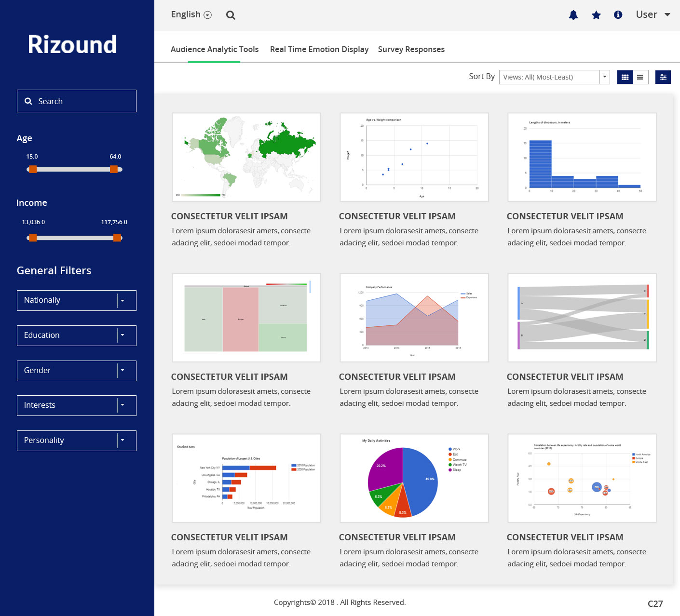Viewport: 680px width, 616px height.
Task: Click the Income minimum slider handle
Action: point(33,238)
